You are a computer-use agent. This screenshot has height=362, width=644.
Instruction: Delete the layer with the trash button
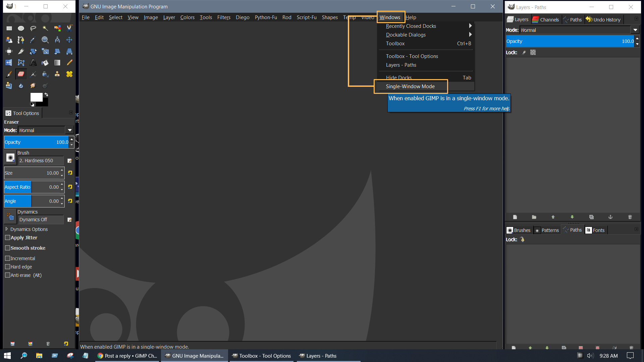coord(630,217)
